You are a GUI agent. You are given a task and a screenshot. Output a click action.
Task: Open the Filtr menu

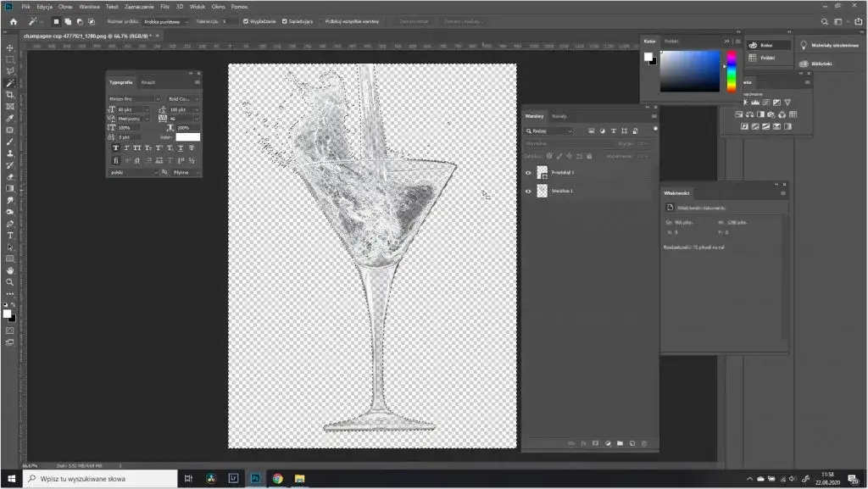click(165, 7)
